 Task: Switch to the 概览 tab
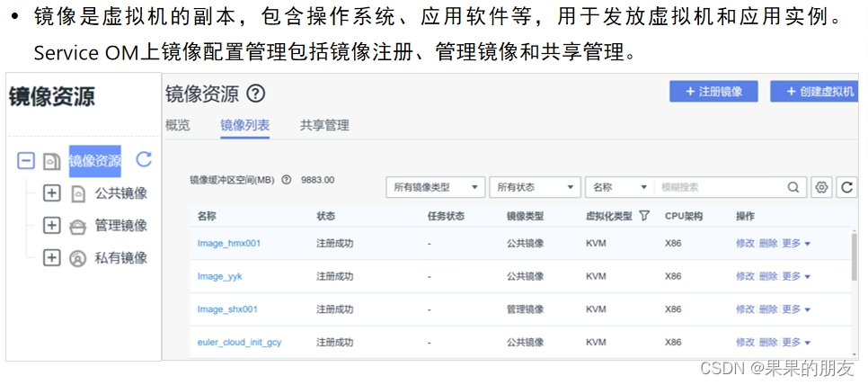pyautogui.click(x=178, y=125)
